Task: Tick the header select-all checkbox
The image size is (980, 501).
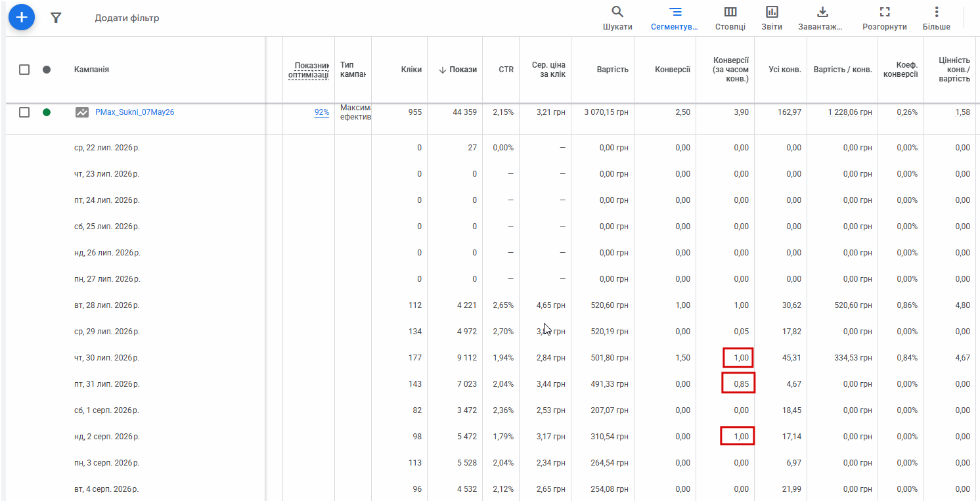Action: pos(24,70)
